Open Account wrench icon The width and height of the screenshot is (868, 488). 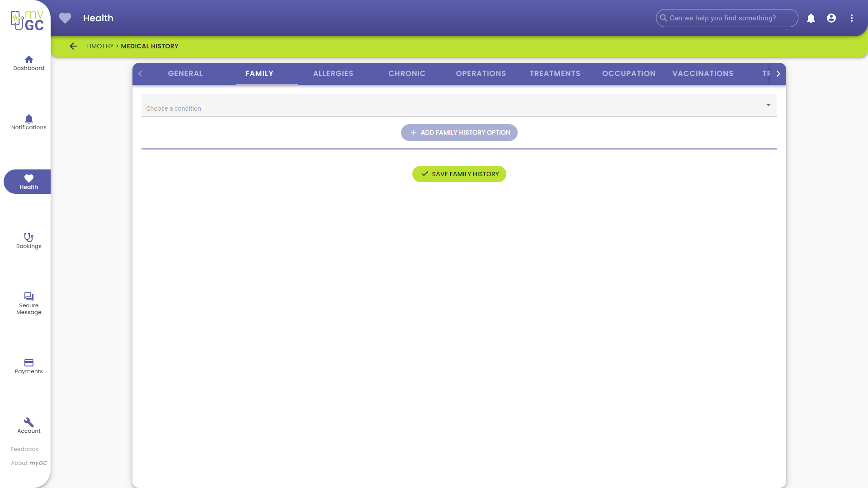click(29, 422)
